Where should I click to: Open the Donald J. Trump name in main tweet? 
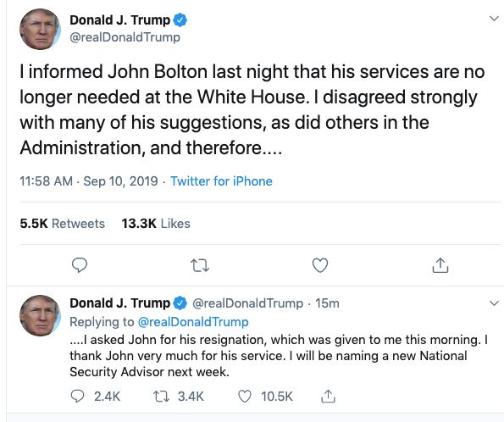[x=120, y=20]
